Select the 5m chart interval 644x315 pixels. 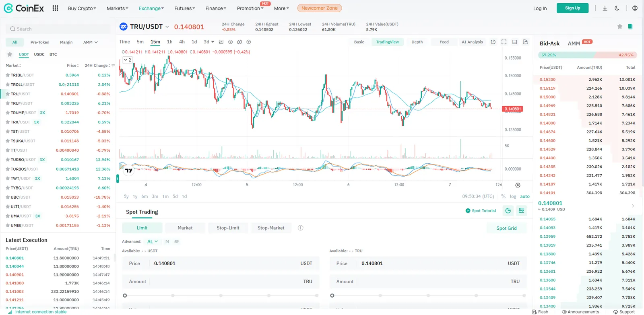(x=140, y=42)
